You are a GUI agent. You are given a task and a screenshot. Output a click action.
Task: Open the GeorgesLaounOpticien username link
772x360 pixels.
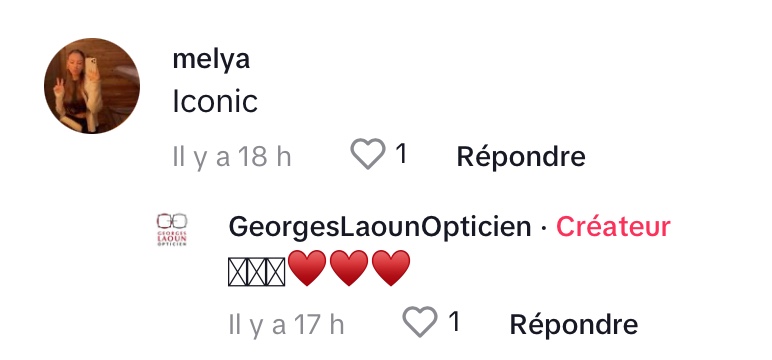click(380, 227)
